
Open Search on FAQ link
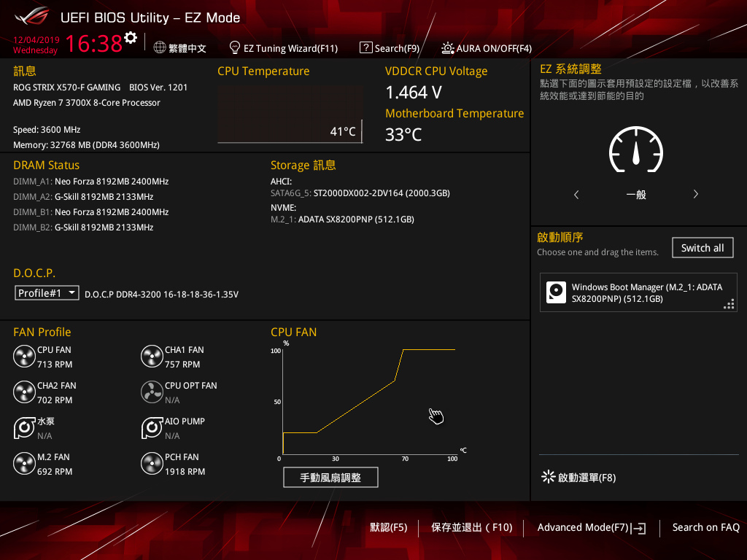click(706, 527)
